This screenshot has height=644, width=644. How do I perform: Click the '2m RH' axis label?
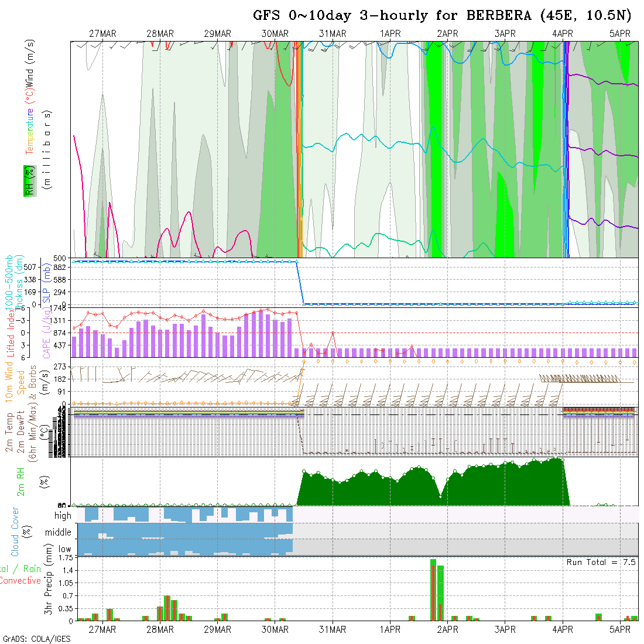pos(20,480)
